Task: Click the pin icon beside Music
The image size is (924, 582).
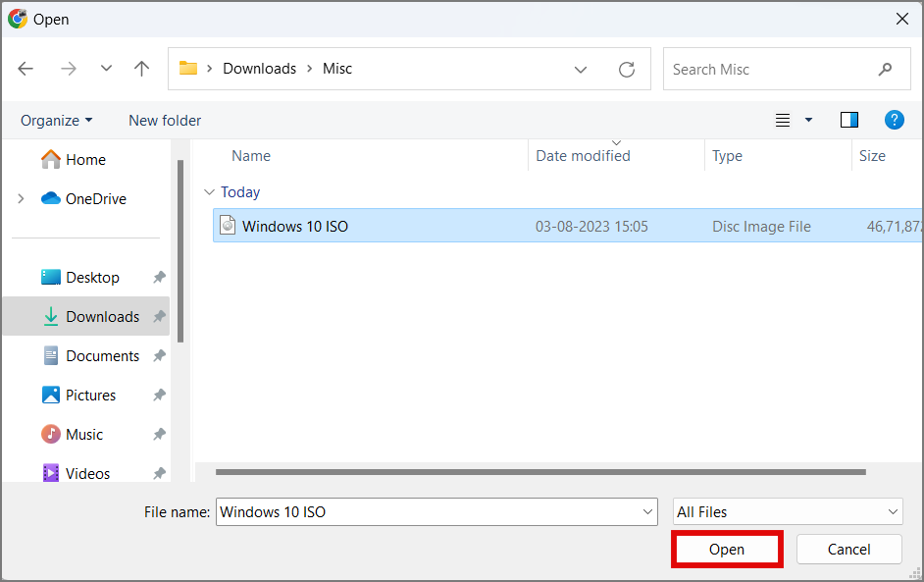Action: point(159,435)
